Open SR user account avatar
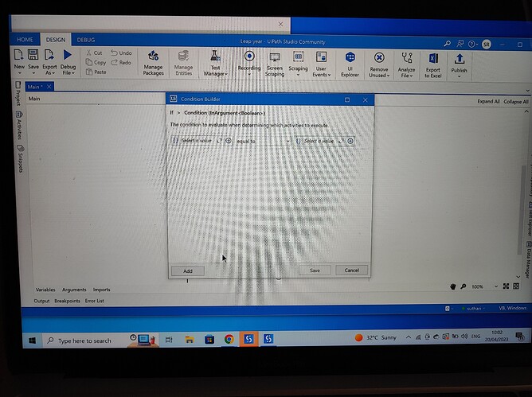The width and height of the screenshot is (532, 397). [x=486, y=45]
